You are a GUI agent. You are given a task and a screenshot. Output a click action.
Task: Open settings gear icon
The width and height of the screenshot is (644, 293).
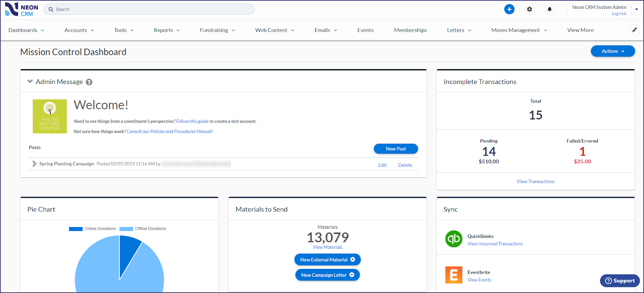tap(529, 9)
